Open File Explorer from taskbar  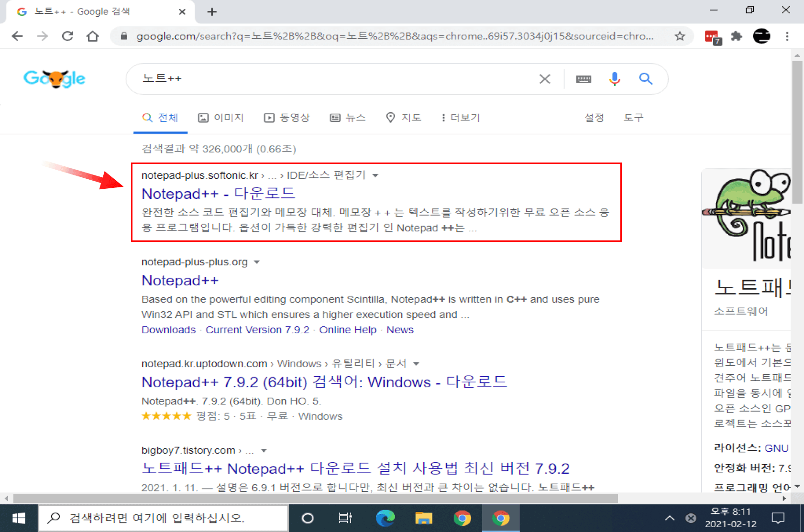click(x=424, y=518)
